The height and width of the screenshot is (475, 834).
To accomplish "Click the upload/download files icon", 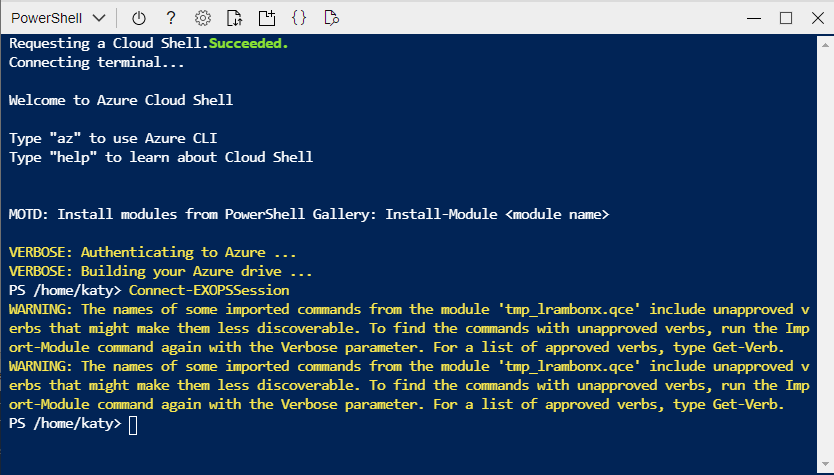I will click(234, 18).
